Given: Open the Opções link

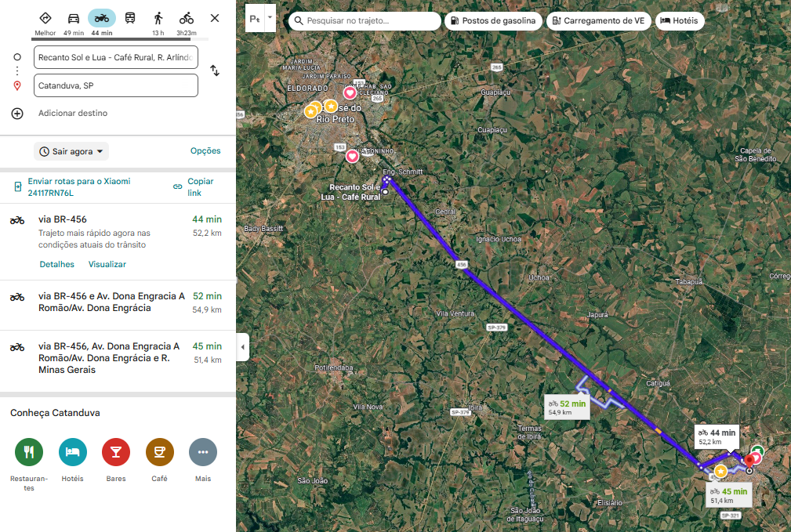Looking at the screenshot, I should point(205,151).
